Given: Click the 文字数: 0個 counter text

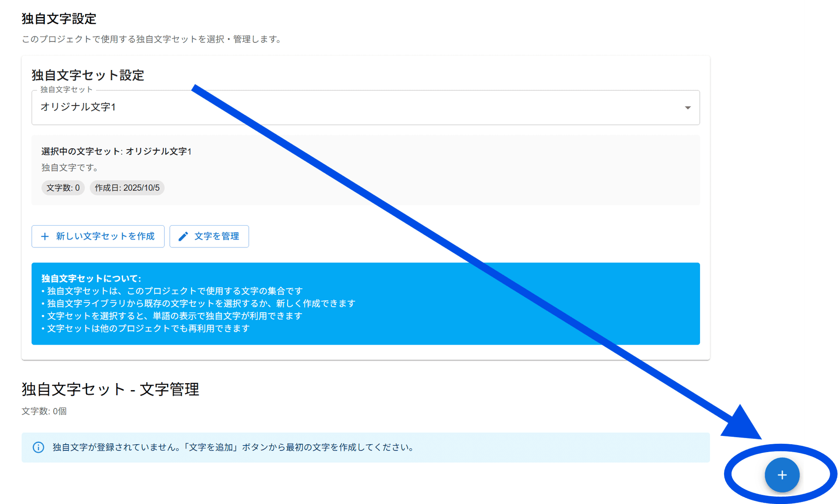Looking at the screenshot, I should [x=44, y=411].
